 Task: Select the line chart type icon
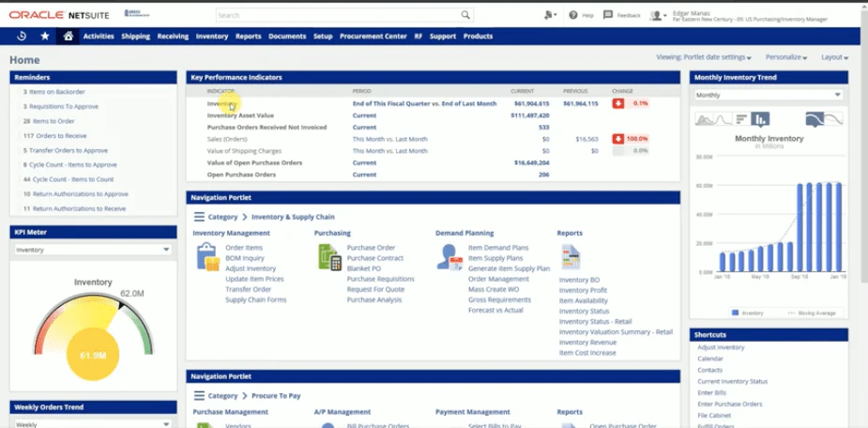(x=723, y=119)
